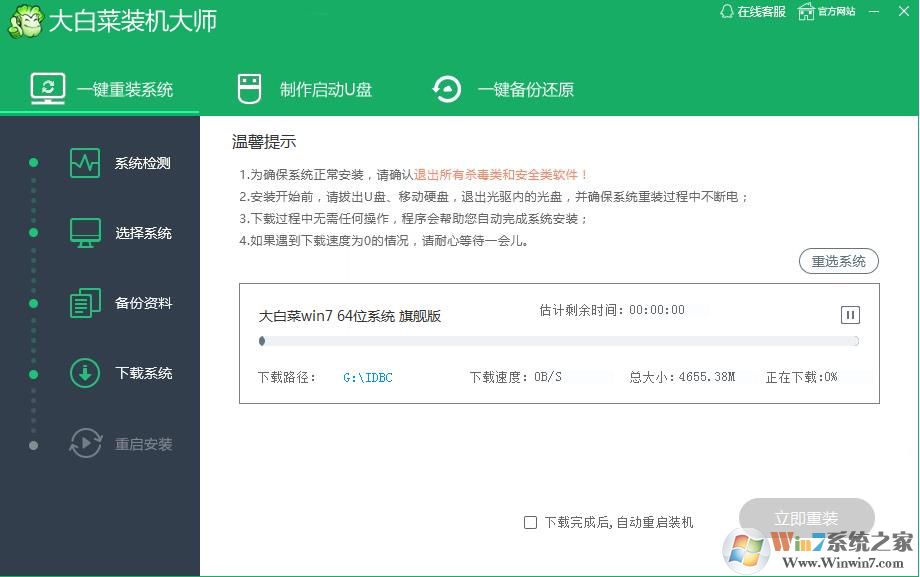Select the 下载系统 step

pyautogui.click(x=120, y=373)
